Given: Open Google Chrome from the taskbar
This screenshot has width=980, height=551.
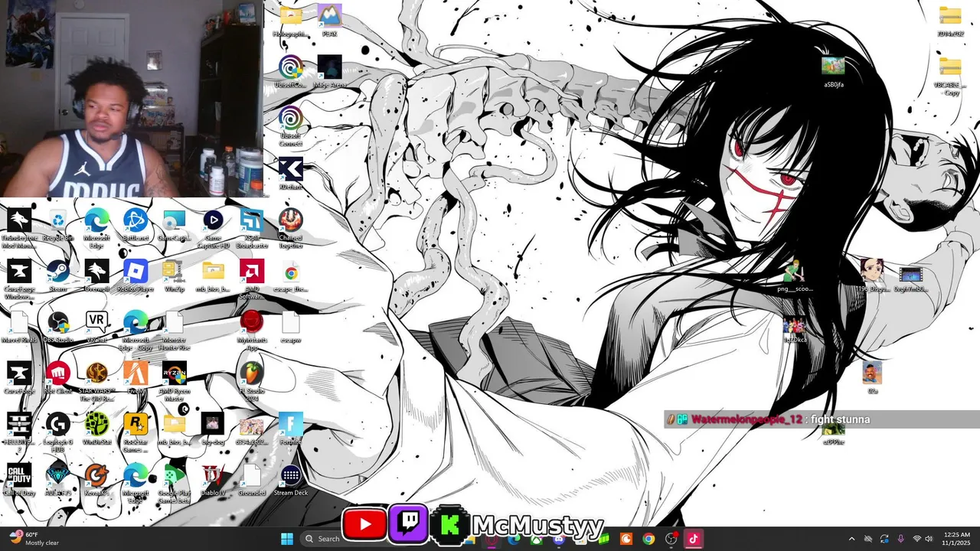Looking at the screenshot, I should 648,539.
